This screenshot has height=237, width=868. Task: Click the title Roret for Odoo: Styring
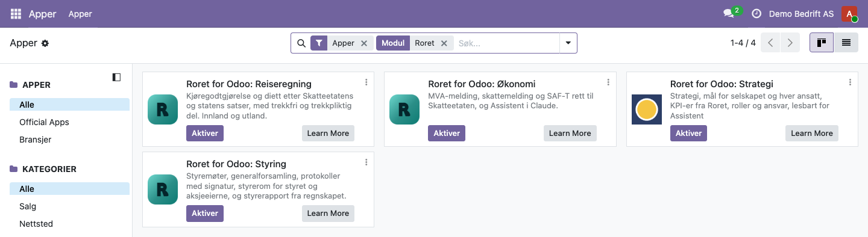236,164
